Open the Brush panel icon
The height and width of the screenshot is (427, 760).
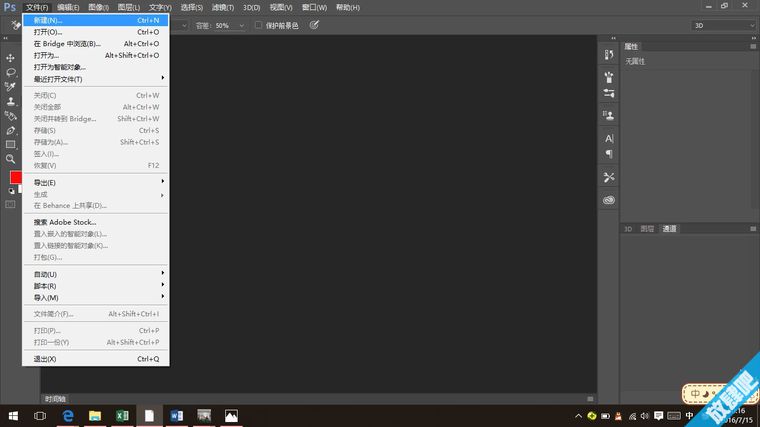point(609,77)
